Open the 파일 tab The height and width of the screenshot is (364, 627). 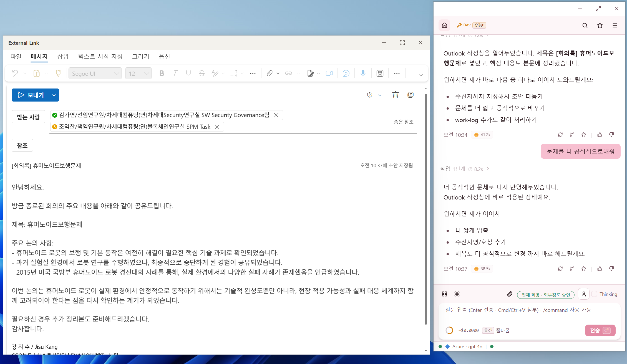16,57
